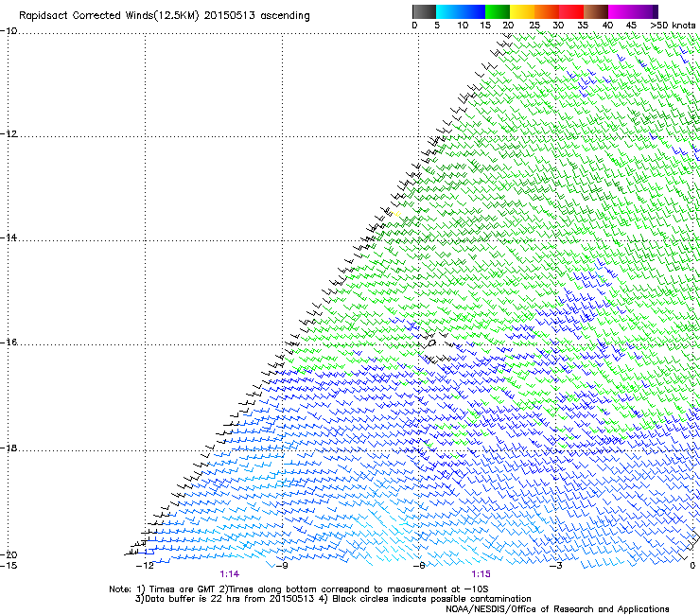Click the '-20' latitude axis label
Image resolution: width=700 pixels, height=615 pixels.
(9, 554)
